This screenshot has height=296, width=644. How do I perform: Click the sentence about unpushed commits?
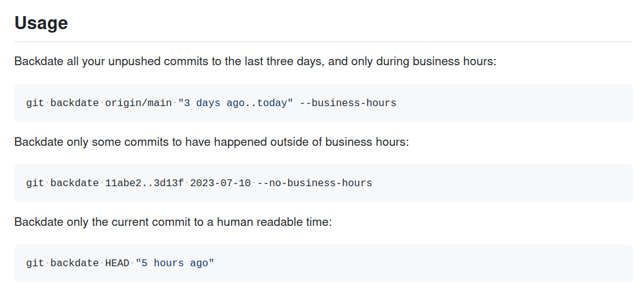255,62
